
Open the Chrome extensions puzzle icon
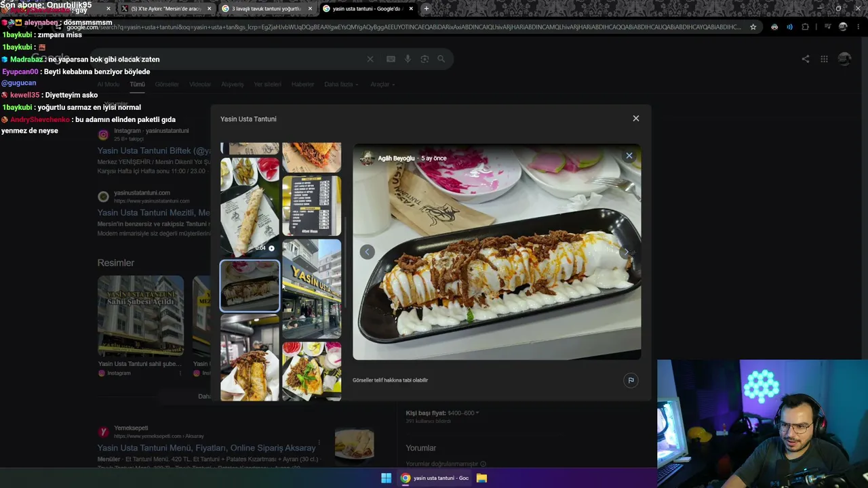pos(805,27)
